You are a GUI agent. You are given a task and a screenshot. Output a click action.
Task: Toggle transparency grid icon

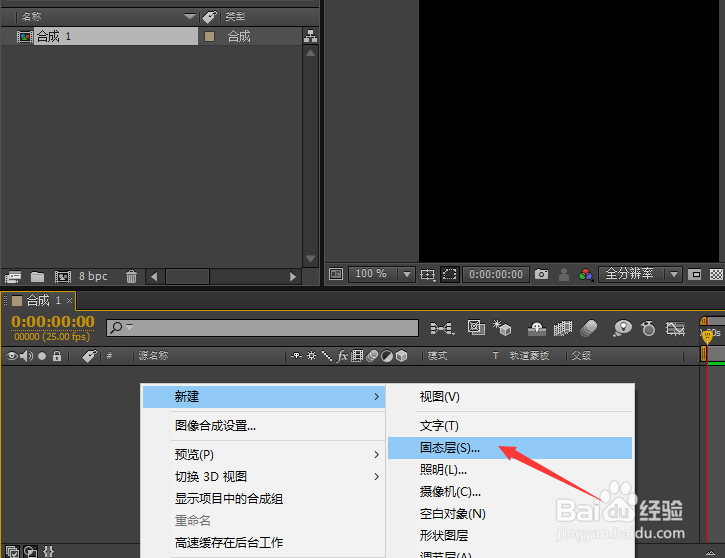pos(716,274)
